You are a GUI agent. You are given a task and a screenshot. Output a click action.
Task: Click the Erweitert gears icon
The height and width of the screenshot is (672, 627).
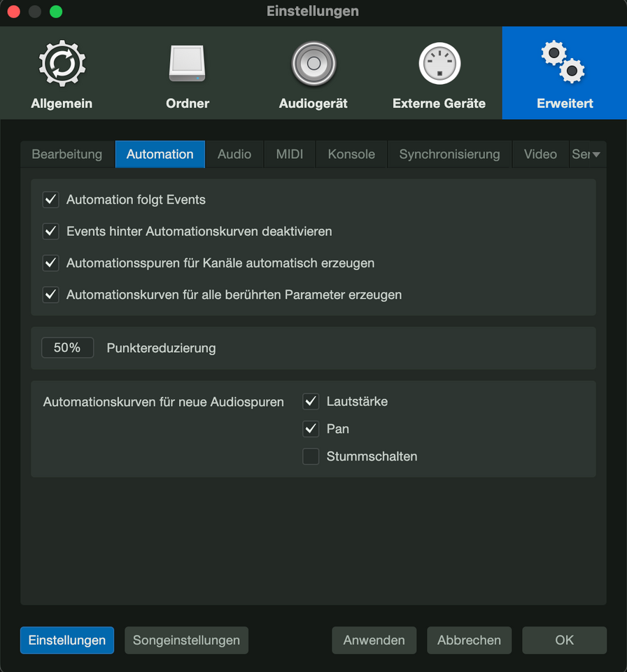click(564, 62)
